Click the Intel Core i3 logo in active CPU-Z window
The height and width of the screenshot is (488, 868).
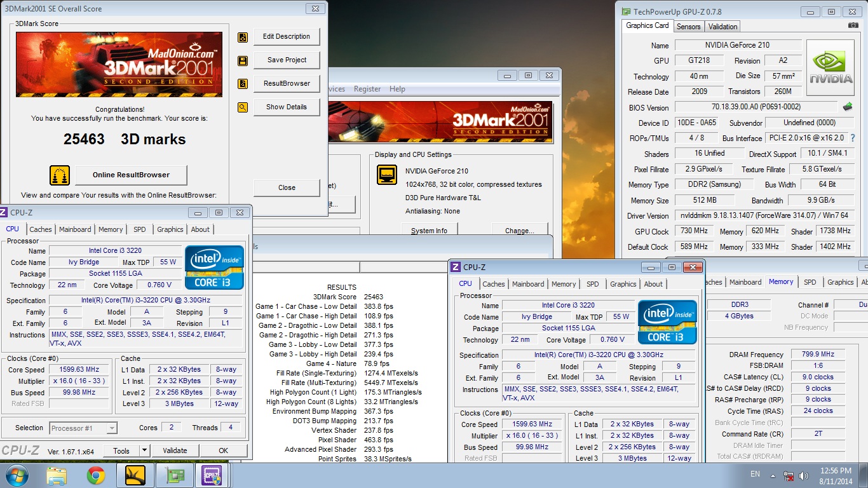[x=667, y=322]
